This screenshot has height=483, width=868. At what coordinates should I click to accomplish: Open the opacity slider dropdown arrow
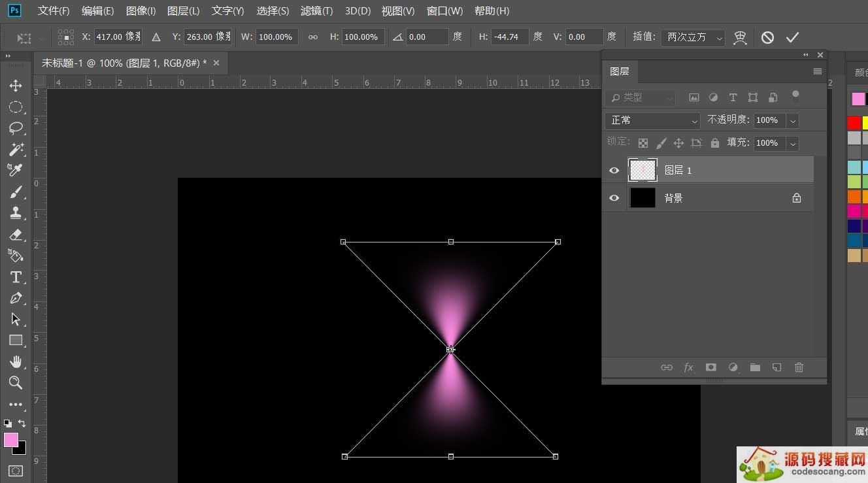pyautogui.click(x=793, y=120)
